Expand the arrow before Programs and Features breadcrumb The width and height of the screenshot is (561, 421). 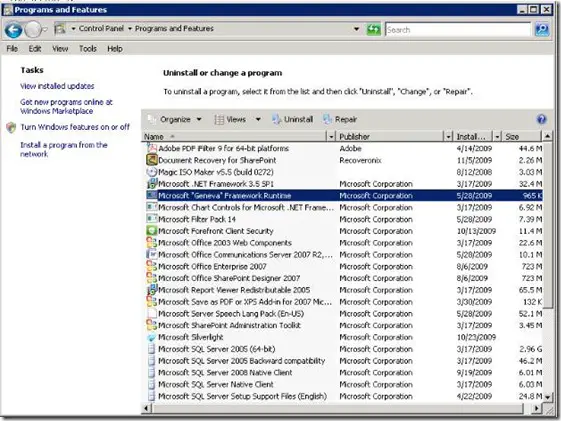click(x=130, y=29)
